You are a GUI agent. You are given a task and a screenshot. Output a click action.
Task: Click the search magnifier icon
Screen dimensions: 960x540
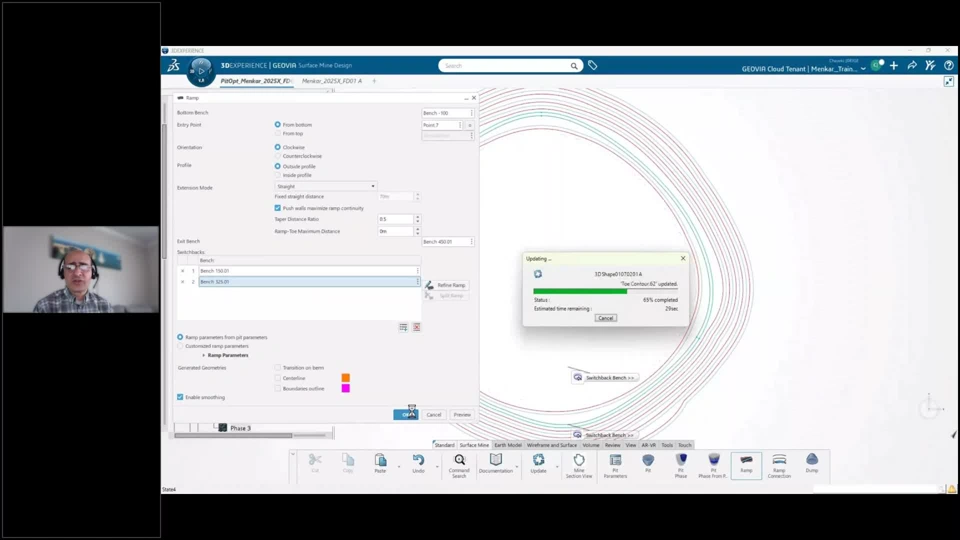coord(574,66)
